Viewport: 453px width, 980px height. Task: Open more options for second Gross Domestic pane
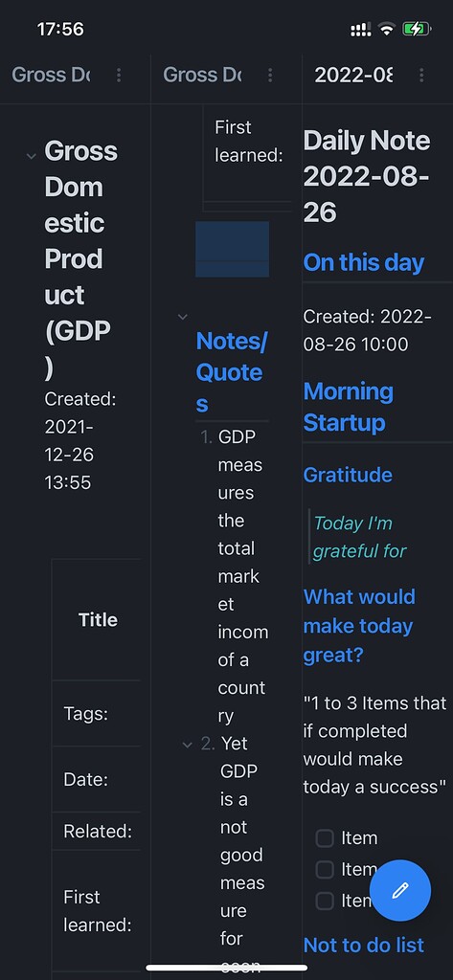point(270,75)
